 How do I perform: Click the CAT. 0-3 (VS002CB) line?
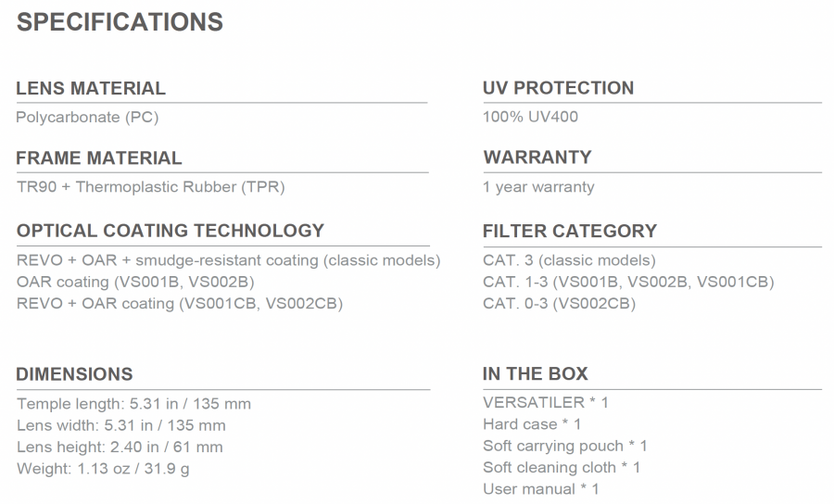coord(559,304)
